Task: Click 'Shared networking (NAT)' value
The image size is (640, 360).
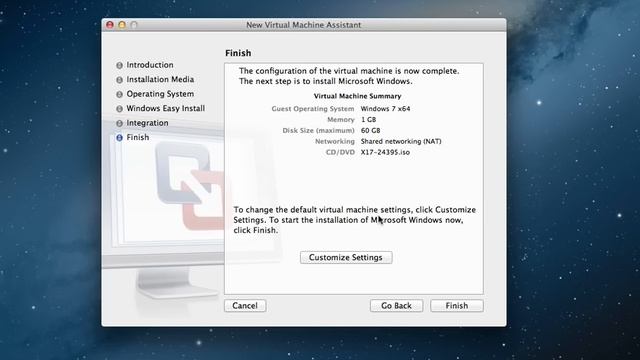Action: [x=401, y=141]
